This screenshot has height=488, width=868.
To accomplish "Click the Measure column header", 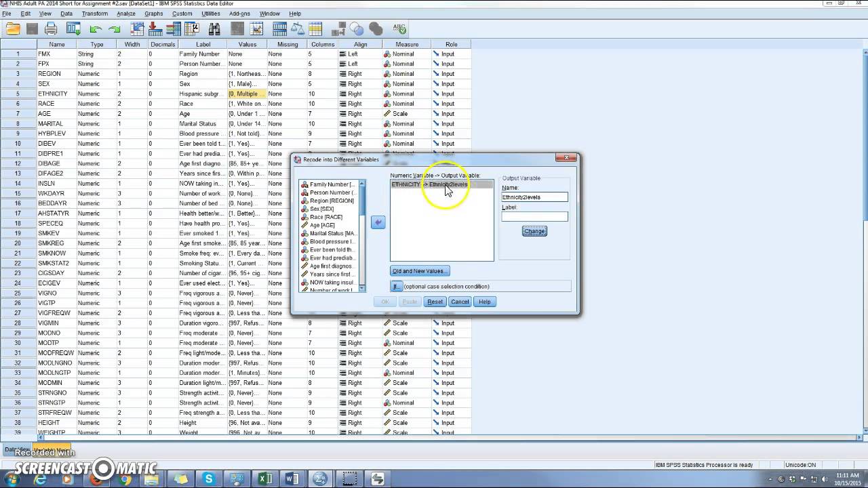I will coord(407,44).
